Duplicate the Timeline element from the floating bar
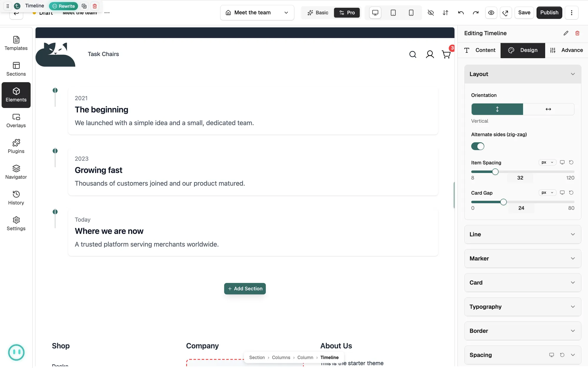This screenshot has width=588, height=368. tap(84, 6)
